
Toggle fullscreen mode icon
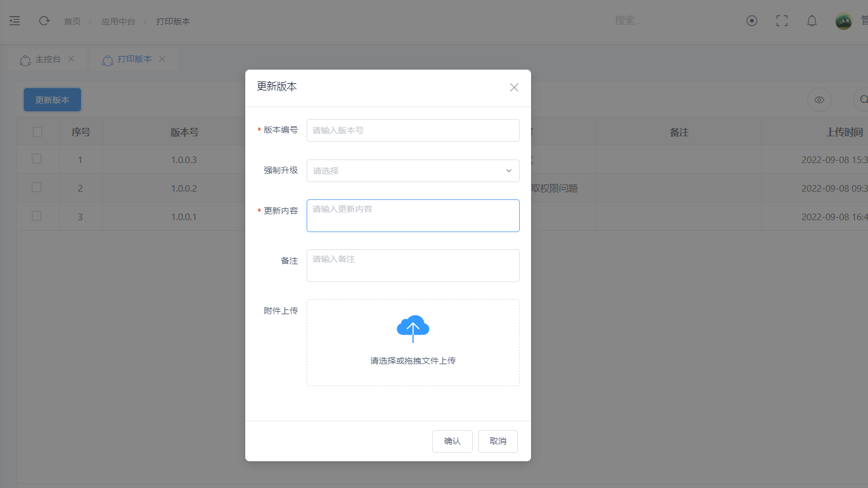(782, 21)
